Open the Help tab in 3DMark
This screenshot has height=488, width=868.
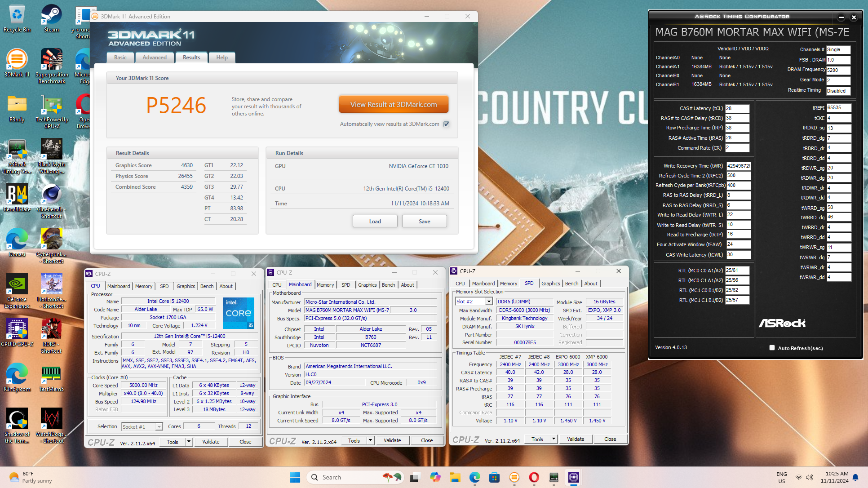click(222, 58)
